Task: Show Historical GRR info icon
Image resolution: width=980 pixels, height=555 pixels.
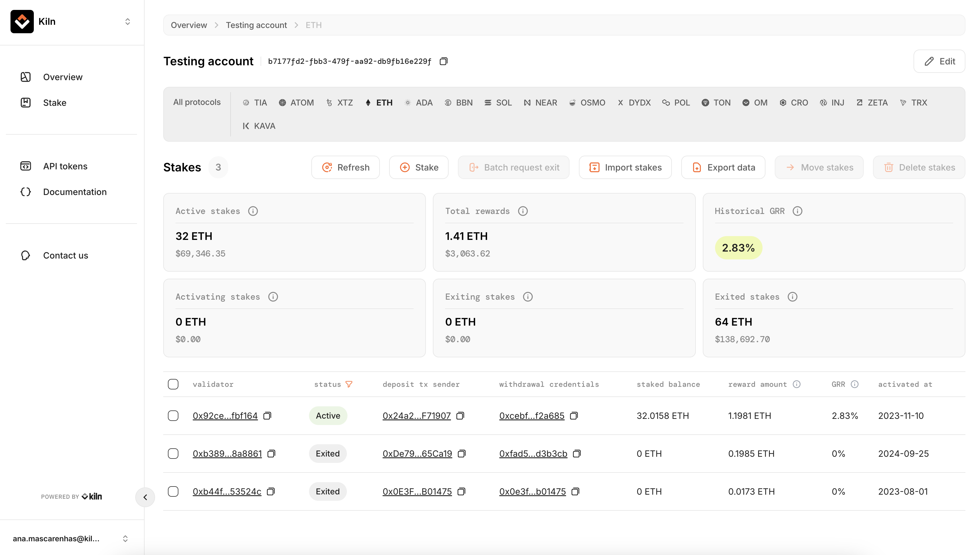Action: tap(798, 211)
